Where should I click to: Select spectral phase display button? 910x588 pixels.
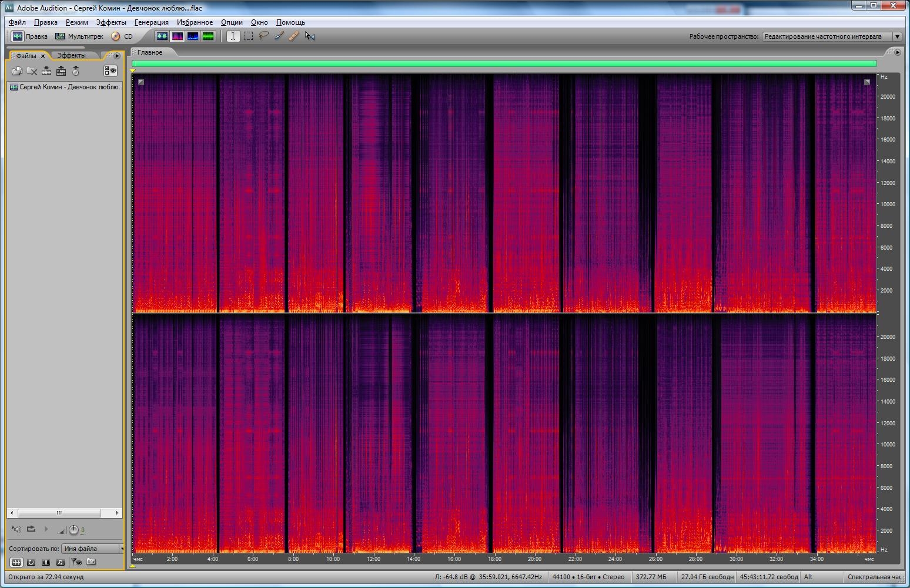pyautogui.click(x=208, y=36)
